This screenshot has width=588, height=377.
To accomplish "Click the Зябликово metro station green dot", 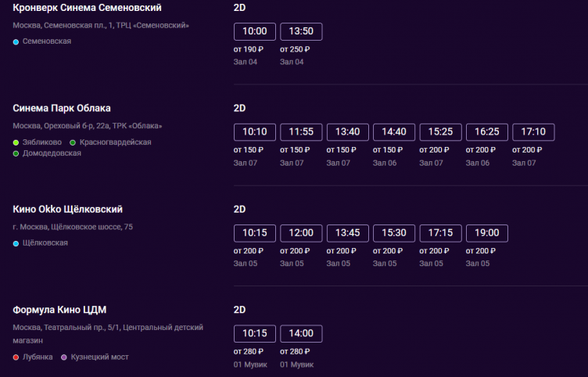I will point(16,142).
